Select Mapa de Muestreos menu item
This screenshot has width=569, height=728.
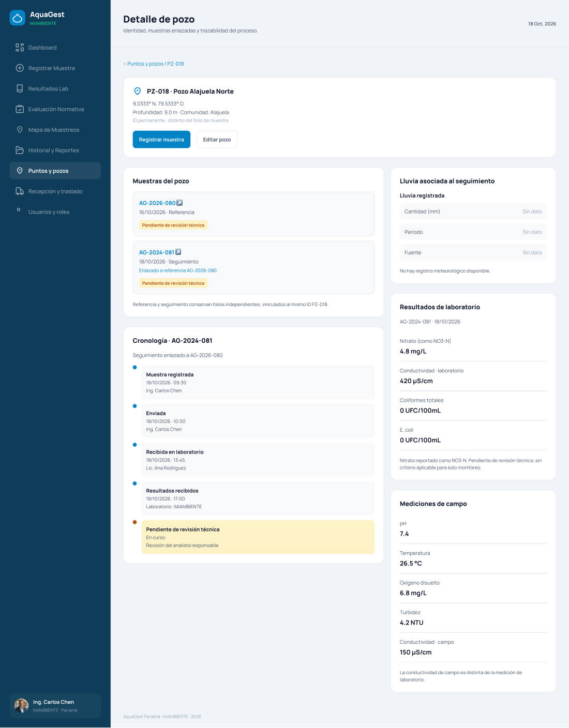click(x=55, y=130)
